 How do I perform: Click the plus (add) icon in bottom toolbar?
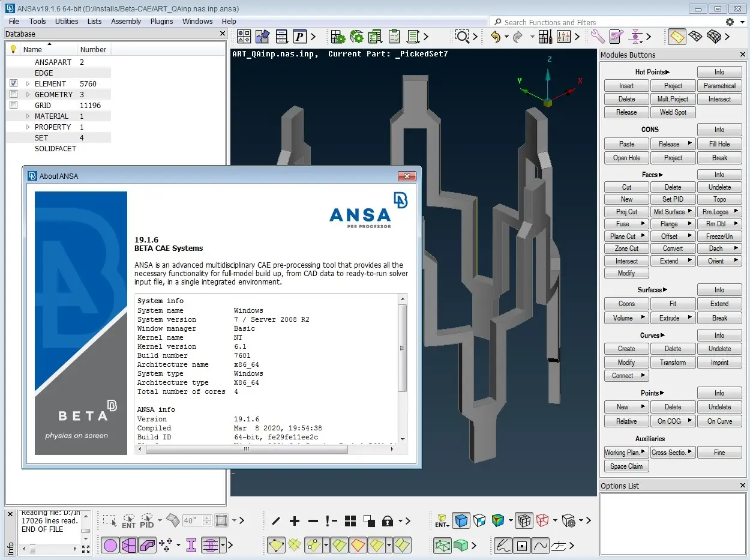coord(295,521)
